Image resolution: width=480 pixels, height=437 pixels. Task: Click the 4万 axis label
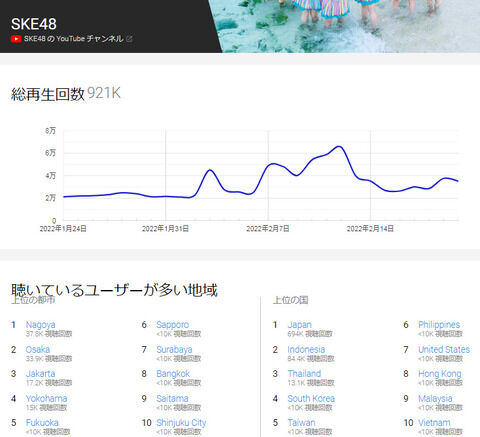click(x=50, y=176)
